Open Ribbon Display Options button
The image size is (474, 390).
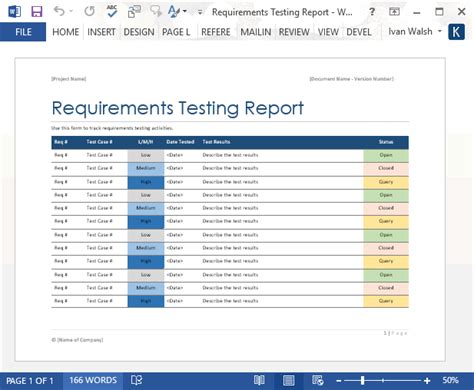tap(394, 12)
